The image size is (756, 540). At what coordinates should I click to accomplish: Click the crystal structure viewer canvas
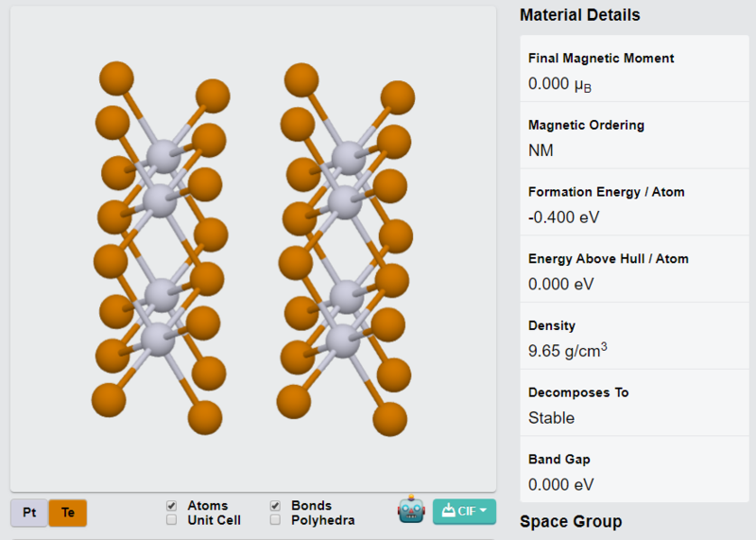pyautogui.click(x=253, y=249)
